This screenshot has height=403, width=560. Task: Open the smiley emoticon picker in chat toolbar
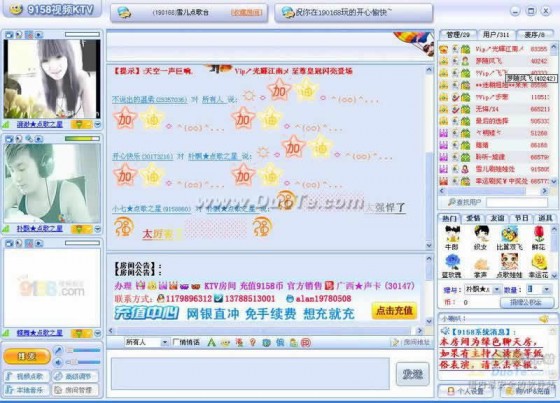coord(225,343)
